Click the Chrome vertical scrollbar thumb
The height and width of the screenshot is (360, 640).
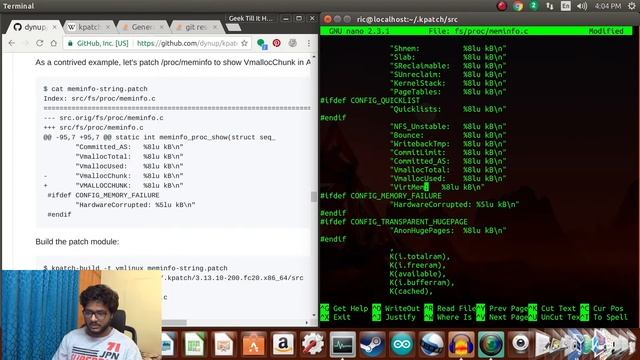pos(313,197)
